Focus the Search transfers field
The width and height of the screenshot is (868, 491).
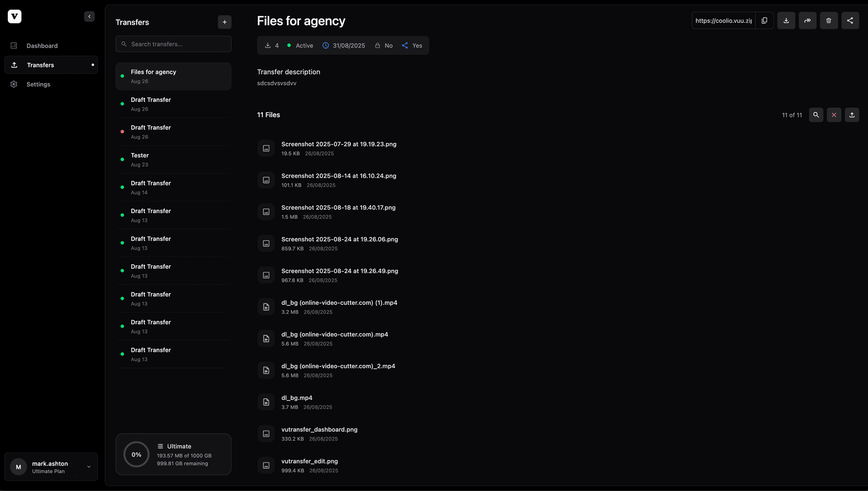coord(178,44)
